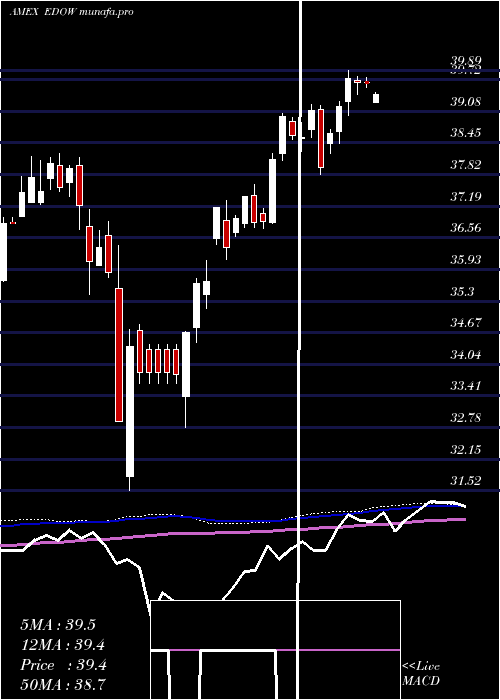
Task: Click the 36.56 price axis label
Action: click(465, 228)
